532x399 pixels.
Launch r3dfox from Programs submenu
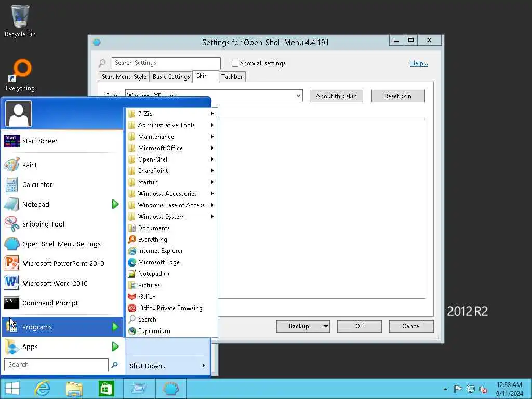click(x=171, y=297)
